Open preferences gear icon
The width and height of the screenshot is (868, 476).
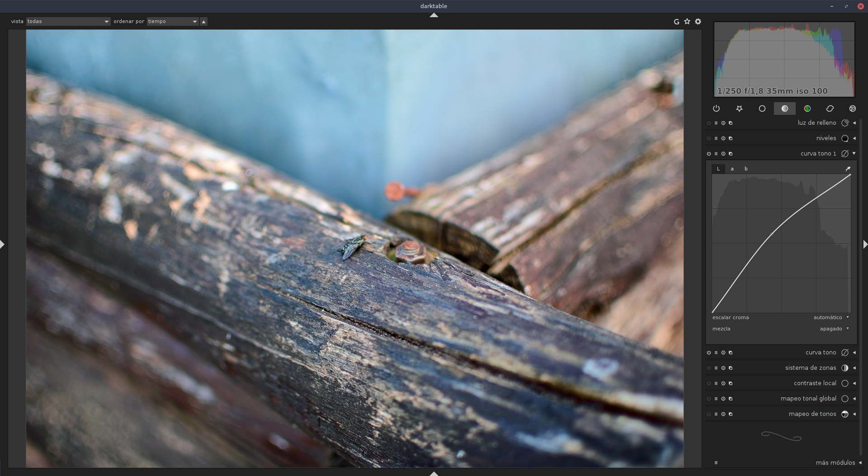698,21
